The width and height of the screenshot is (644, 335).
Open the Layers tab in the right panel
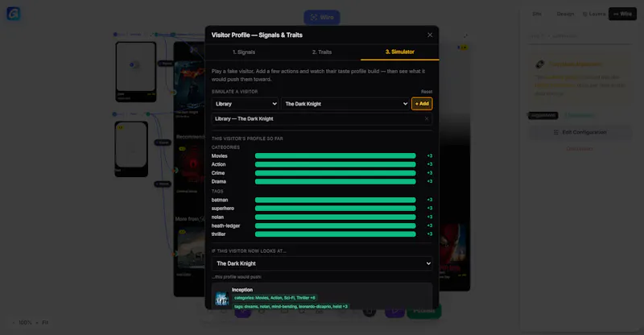tap(594, 14)
